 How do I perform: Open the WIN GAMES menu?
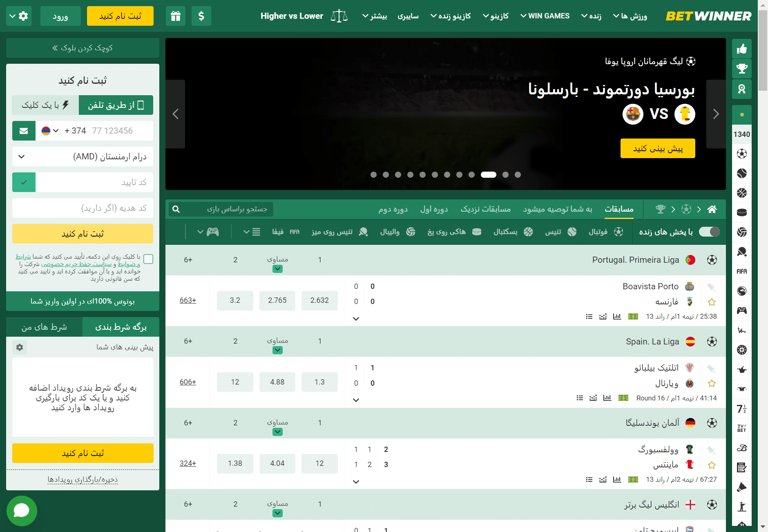(x=545, y=16)
